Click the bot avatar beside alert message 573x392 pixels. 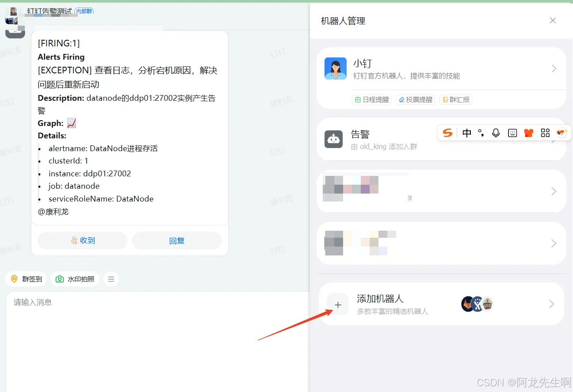click(x=15, y=33)
